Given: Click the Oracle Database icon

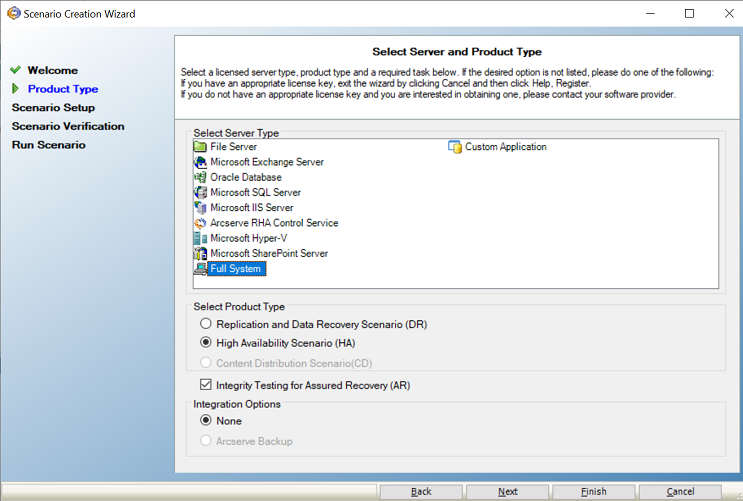Looking at the screenshot, I should click(x=200, y=177).
